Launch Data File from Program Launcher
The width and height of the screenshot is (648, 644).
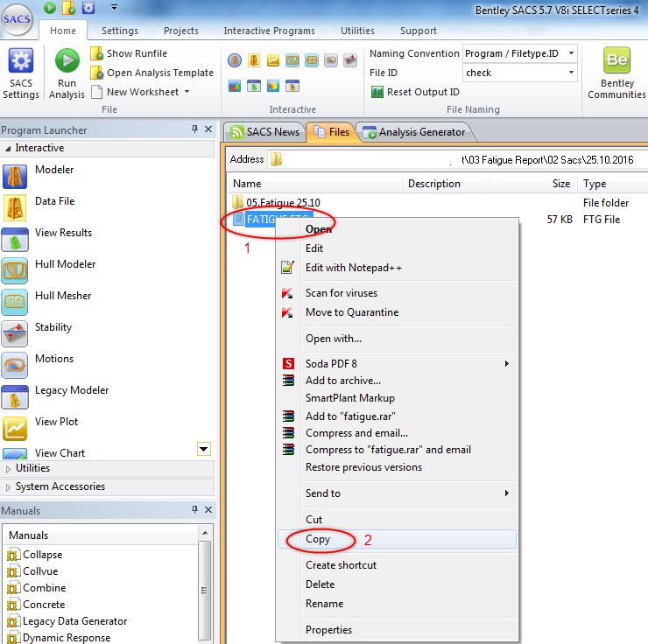pos(39,206)
